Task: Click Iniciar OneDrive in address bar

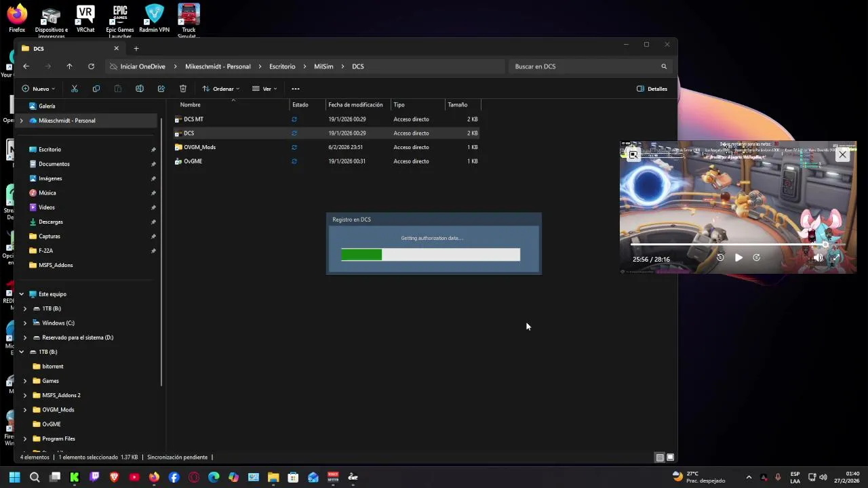Action: coord(142,66)
